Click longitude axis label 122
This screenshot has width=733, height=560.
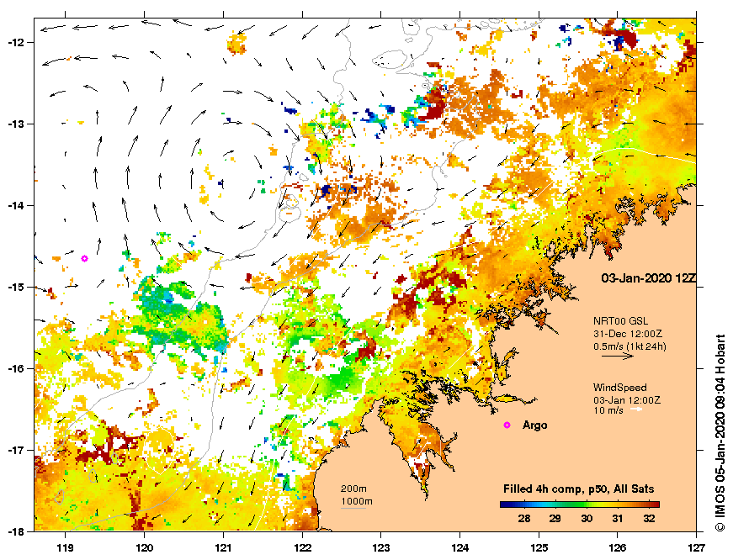click(302, 548)
